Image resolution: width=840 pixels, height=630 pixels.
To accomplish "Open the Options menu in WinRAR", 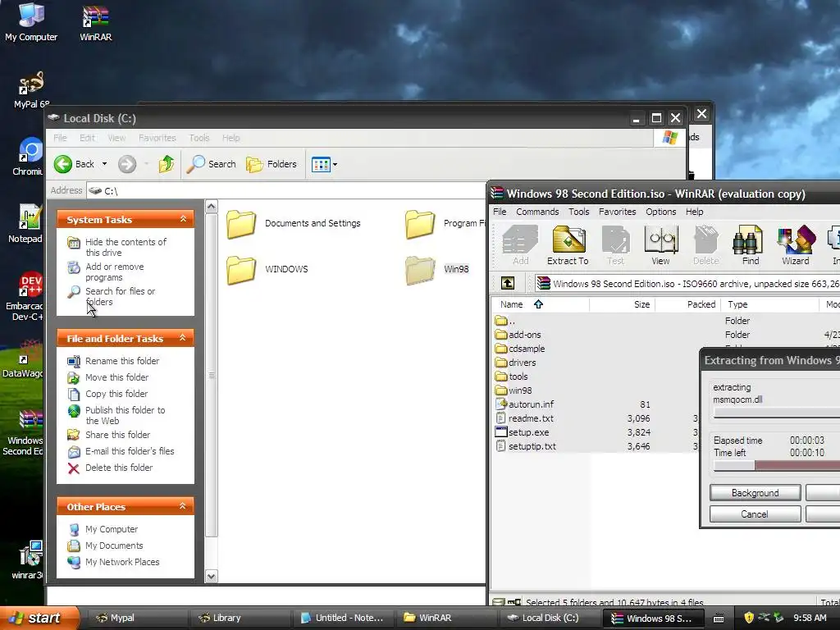I will click(660, 212).
